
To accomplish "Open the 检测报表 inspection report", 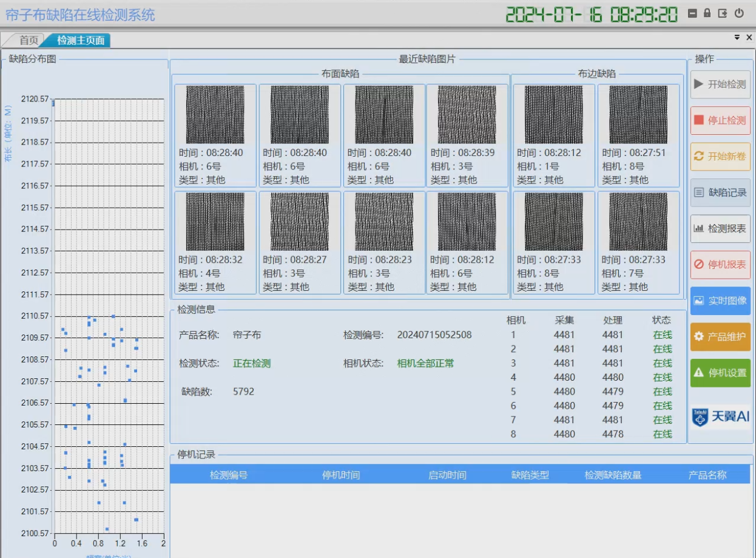I will pyautogui.click(x=720, y=229).
